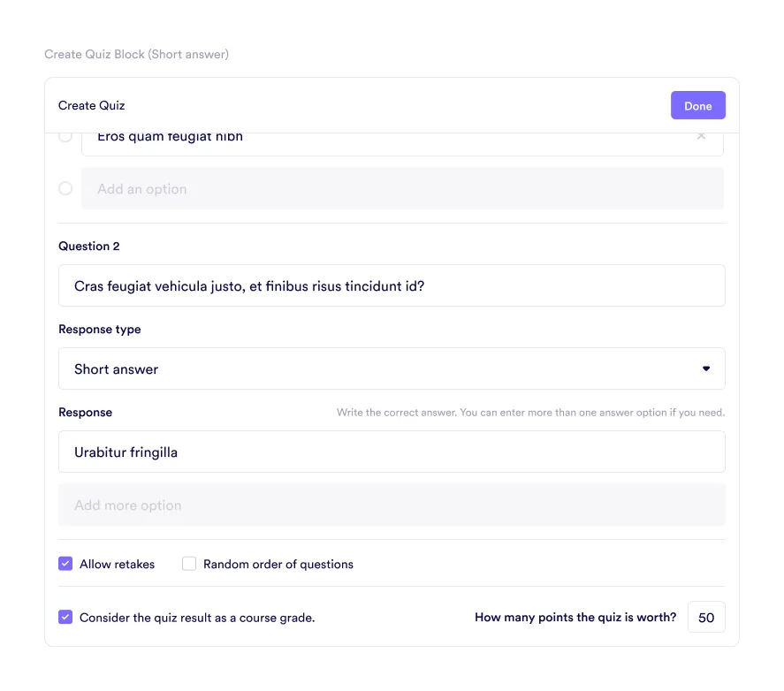This screenshot has width=784, height=691.
Task: Click the 'Add an option' field
Action: (x=402, y=188)
